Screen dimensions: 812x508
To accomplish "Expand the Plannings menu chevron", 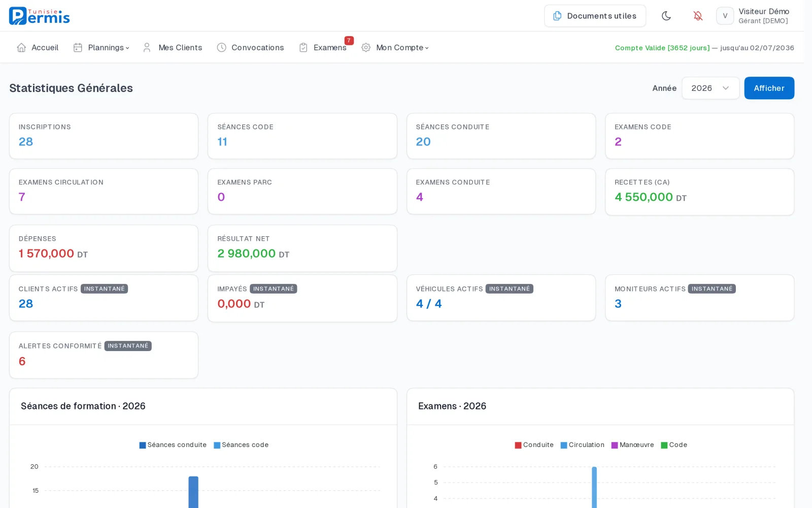I will point(127,48).
